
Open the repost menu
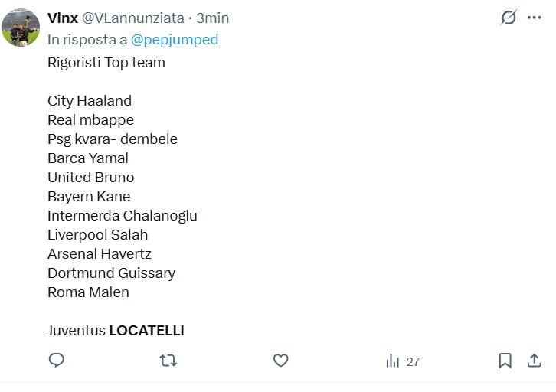pos(168,361)
